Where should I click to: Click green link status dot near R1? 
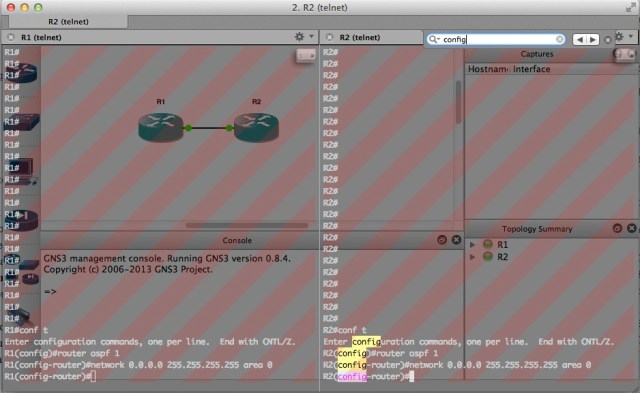click(188, 128)
